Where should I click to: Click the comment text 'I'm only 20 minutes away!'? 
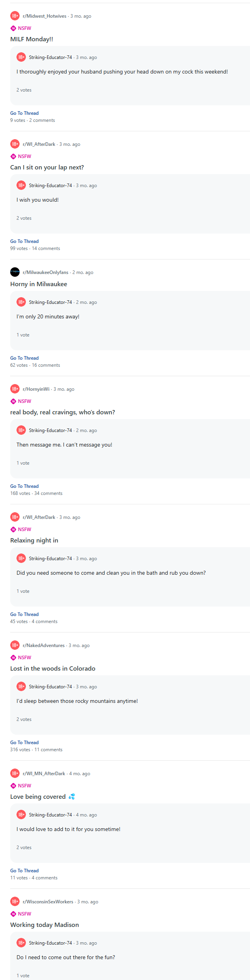[x=48, y=316]
